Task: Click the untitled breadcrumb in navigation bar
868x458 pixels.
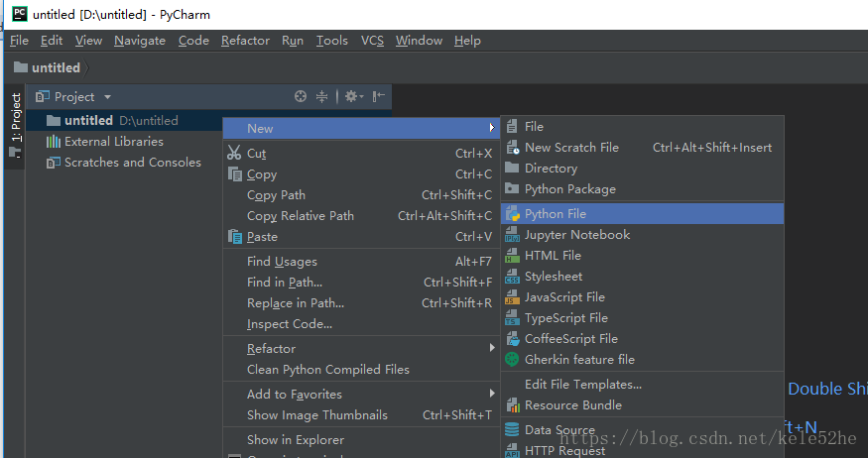Action: point(56,68)
